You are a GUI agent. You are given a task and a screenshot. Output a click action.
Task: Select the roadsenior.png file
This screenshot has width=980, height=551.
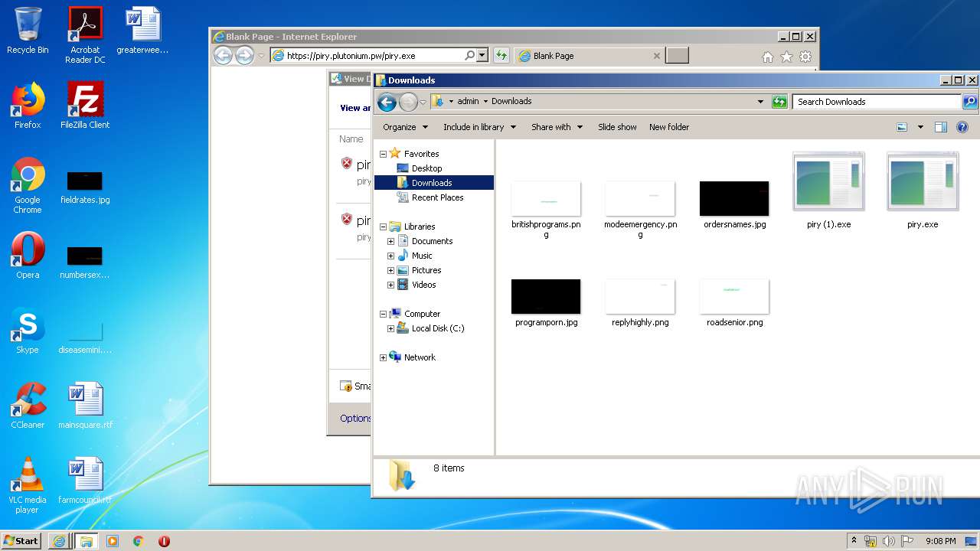(x=734, y=303)
